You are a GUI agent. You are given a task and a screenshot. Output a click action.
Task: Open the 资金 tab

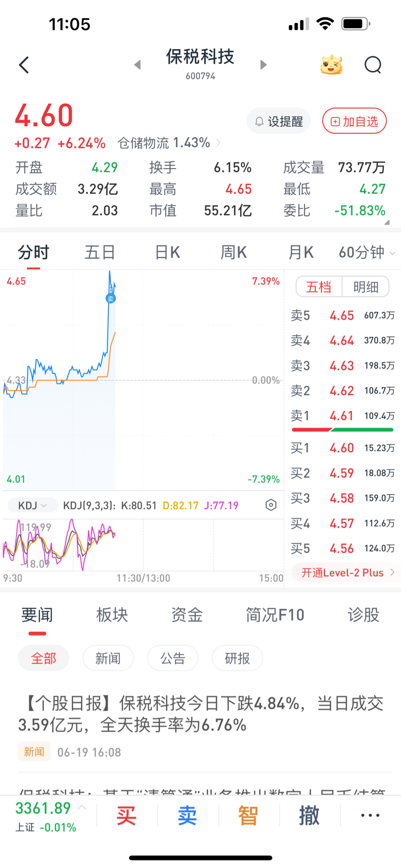point(187,615)
